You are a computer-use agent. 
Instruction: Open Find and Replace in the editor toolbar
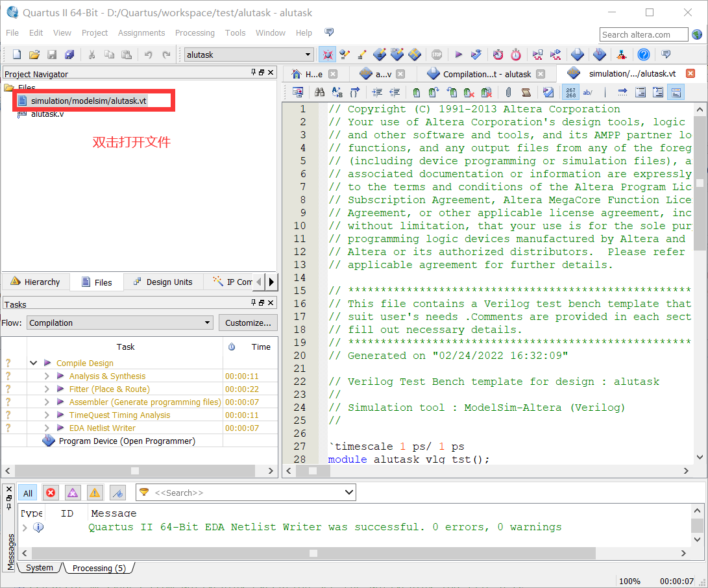[x=337, y=92]
